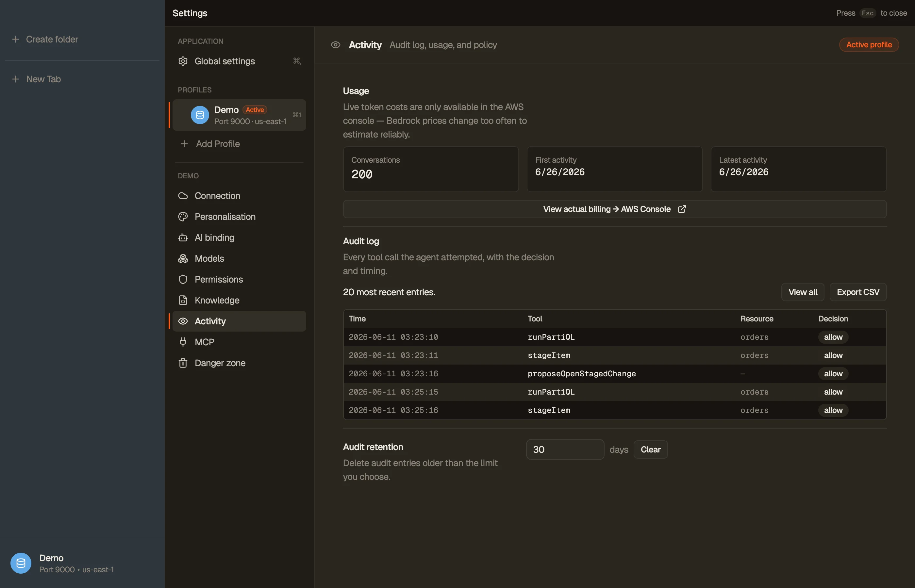Screen dimensions: 915x588
Task: Click the plus icon beside Create folder
Action: pyautogui.click(x=16, y=39)
